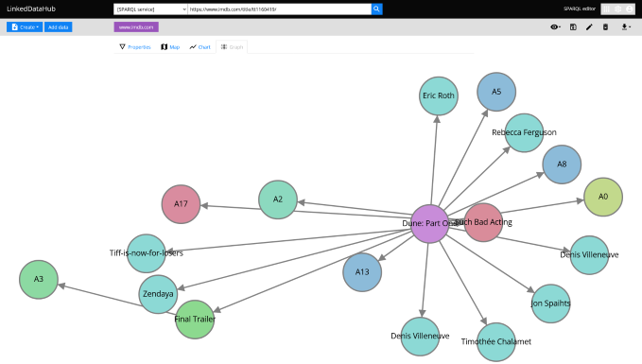Viewport: 642px width, 364px height.
Task: Click the URL input field
Action: tap(279, 9)
